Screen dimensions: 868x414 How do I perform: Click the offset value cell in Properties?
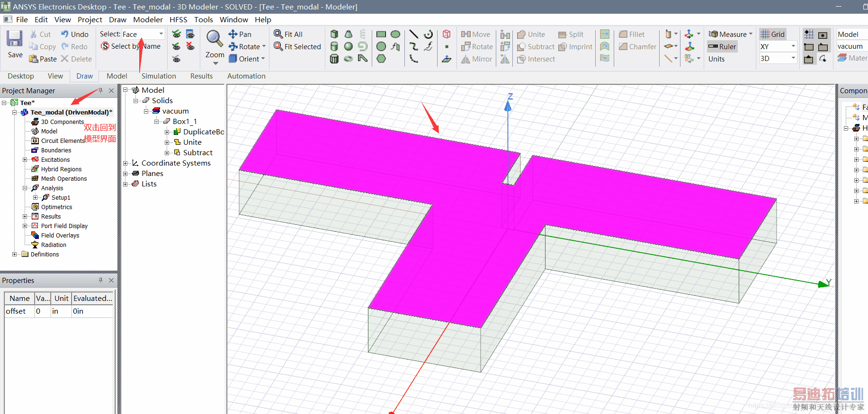click(x=42, y=311)
